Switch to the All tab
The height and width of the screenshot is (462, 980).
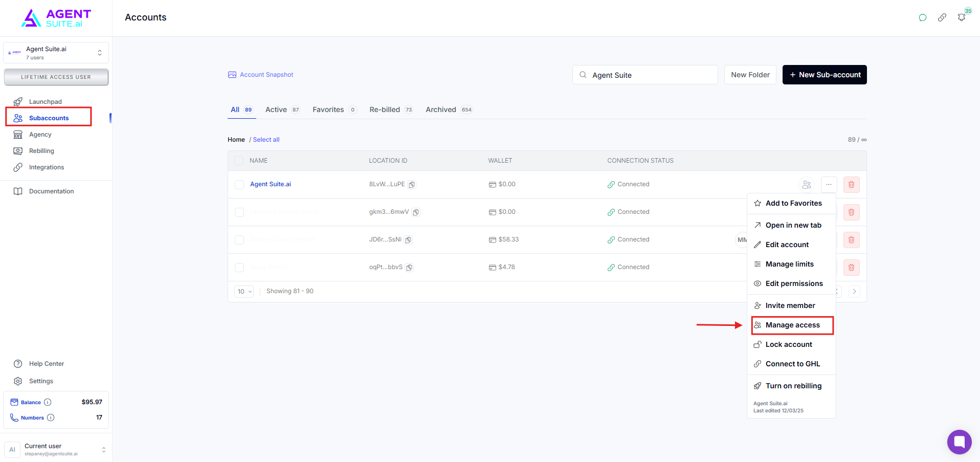241,109
